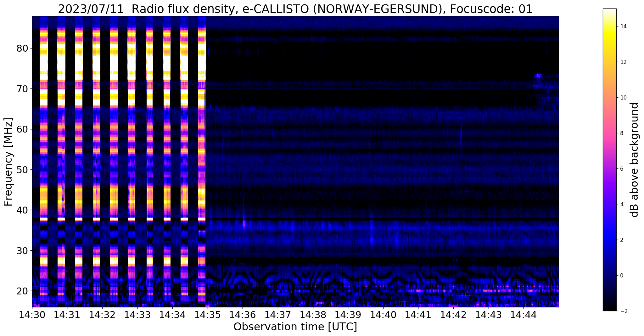Click the 14:37 time tick label

tap(278, 315)
